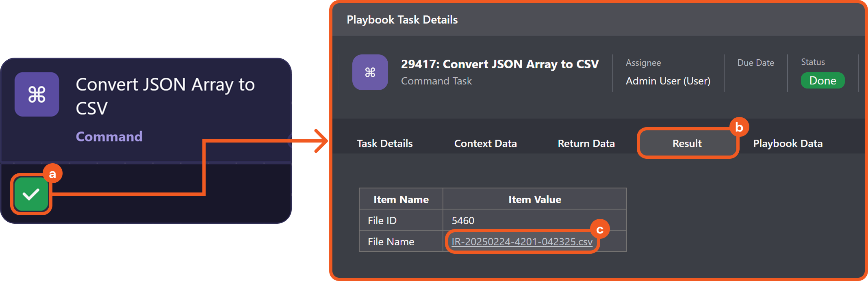Click the orange "a" annotation badge
This screenshot has width=868, height=281.
coord(52,174)
